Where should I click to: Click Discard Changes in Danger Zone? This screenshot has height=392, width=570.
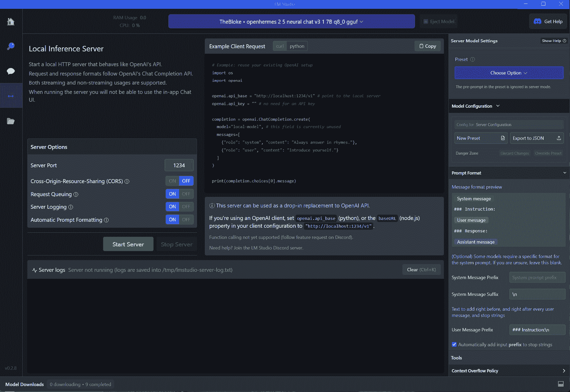coord(515,153)
